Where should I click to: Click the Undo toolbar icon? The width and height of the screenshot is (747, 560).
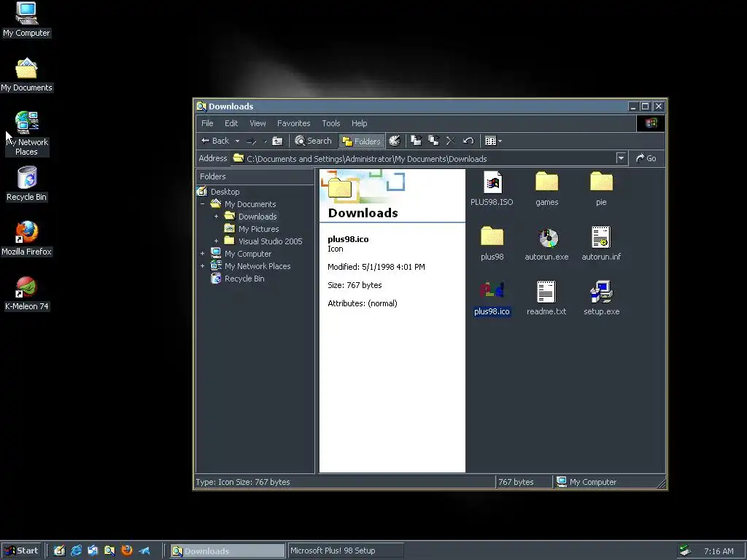pyautogui.click(x=468, y=141)
